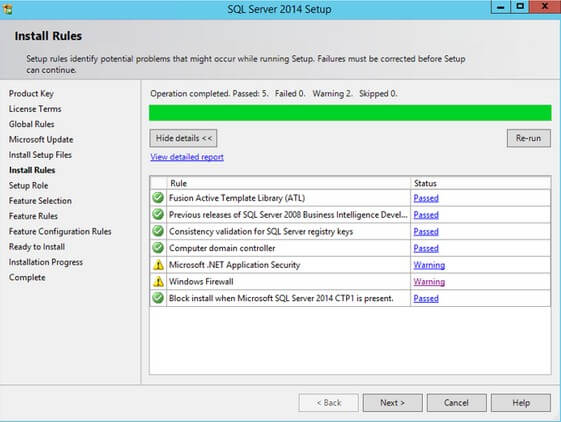Click the SQL Server Setup icon in title bar
This screenshot has height=422, width=561.
click(7, 9)
